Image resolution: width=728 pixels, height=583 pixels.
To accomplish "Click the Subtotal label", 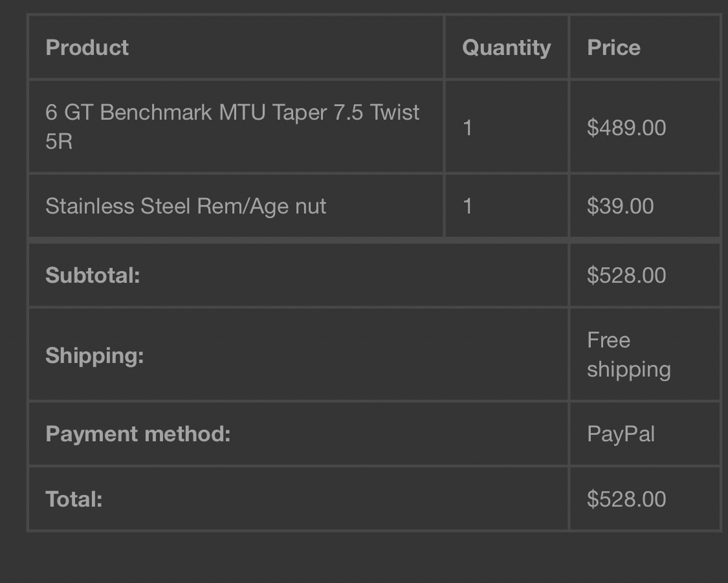I will [93, 275].
